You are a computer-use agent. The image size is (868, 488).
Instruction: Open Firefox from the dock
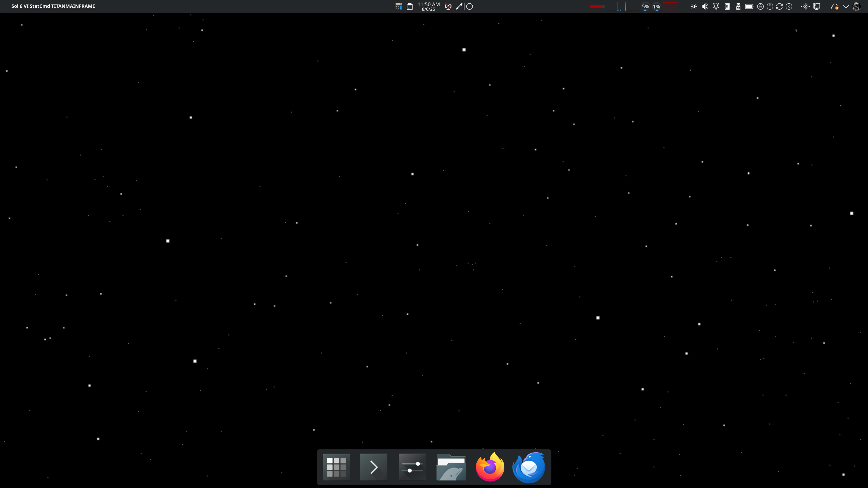pos(490,467)
